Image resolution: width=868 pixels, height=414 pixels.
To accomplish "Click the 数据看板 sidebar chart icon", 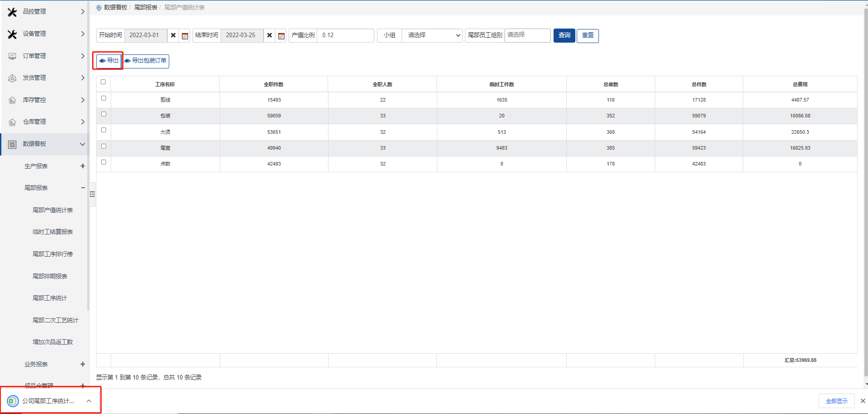I will pyautogui.click(x=12, y=144).
